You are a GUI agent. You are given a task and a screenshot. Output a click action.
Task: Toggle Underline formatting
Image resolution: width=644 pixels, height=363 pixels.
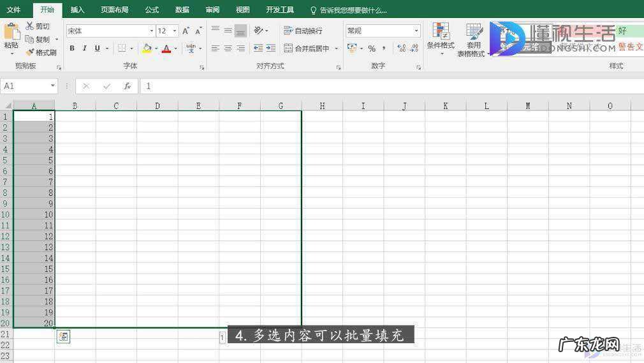click(x=98, y=48)
